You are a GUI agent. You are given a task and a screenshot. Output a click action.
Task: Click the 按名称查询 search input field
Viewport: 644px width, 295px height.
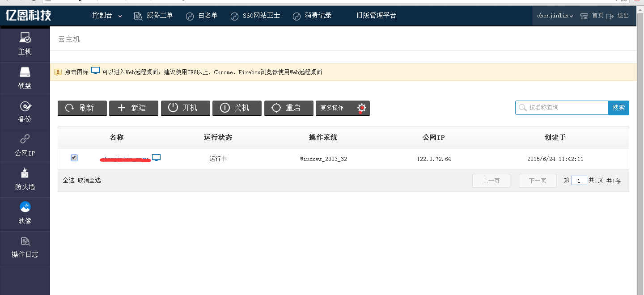click(565, 108)
